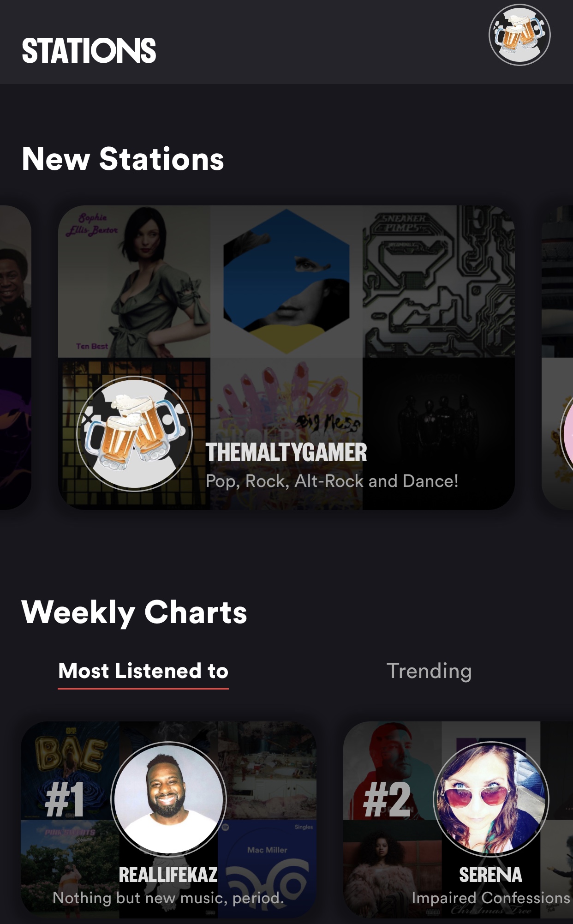Viewport: 573px width, 924px height.
Task: Open the profile avatar with beer mugs
Action: (x=519, y=35)
